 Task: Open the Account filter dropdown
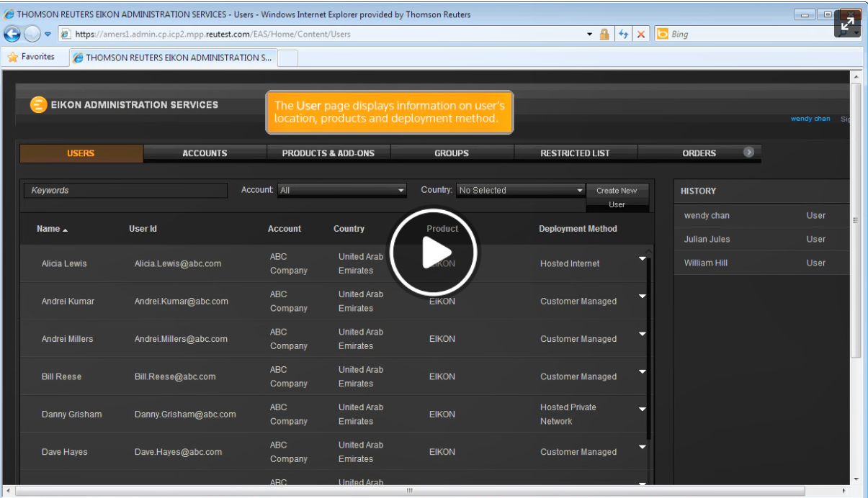click(342, 191)
